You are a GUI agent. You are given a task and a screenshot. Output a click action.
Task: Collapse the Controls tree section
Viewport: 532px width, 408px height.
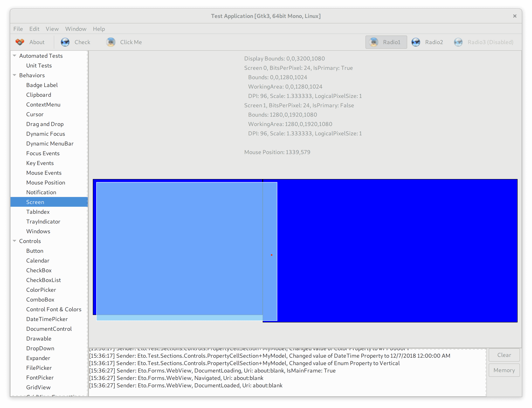point(15,241)
